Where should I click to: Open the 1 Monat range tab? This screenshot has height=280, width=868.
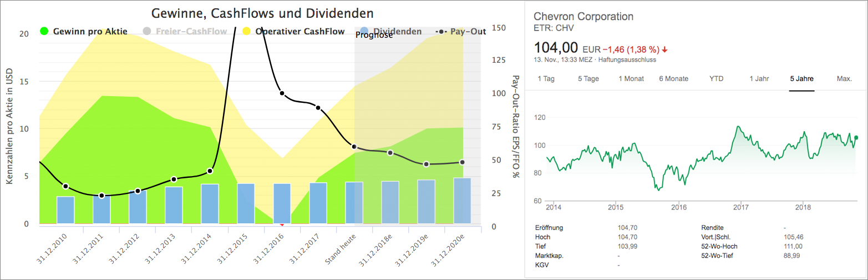[x=631, y=79]
